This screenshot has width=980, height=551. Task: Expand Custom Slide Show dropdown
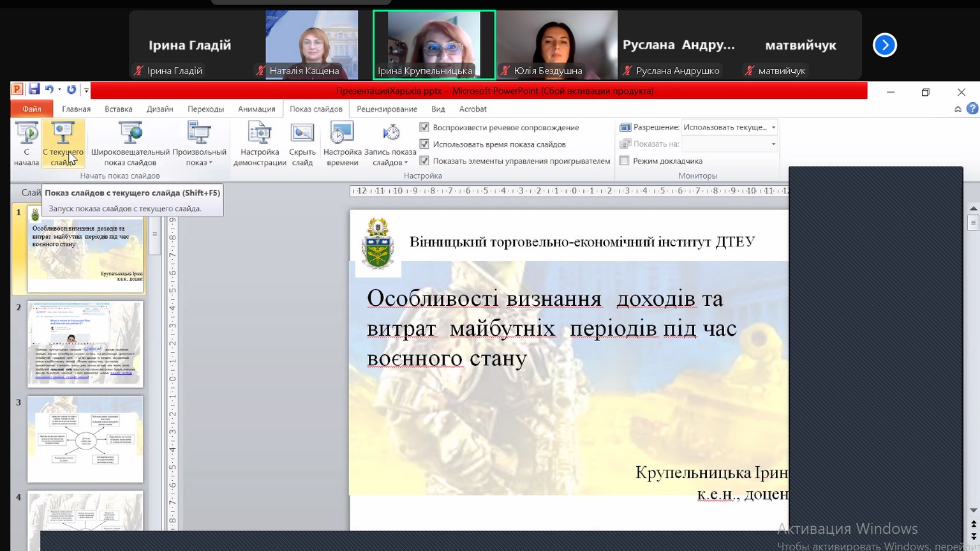199,144
